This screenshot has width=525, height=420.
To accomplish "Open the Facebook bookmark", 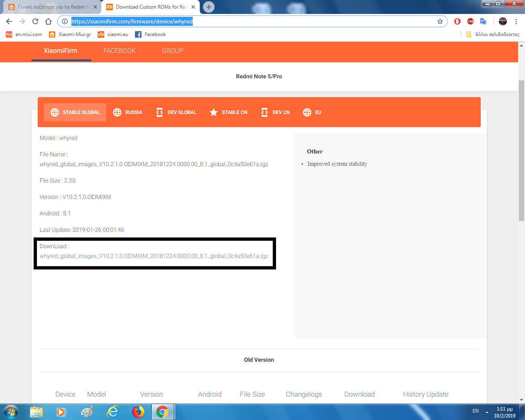I will coord(151,34).
